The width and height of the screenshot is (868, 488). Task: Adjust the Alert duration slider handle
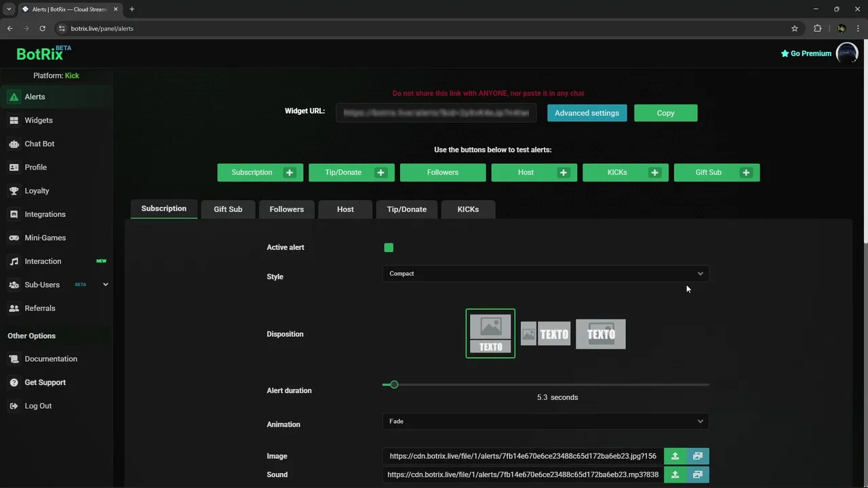pyautogui.click(x=394, y=385)
